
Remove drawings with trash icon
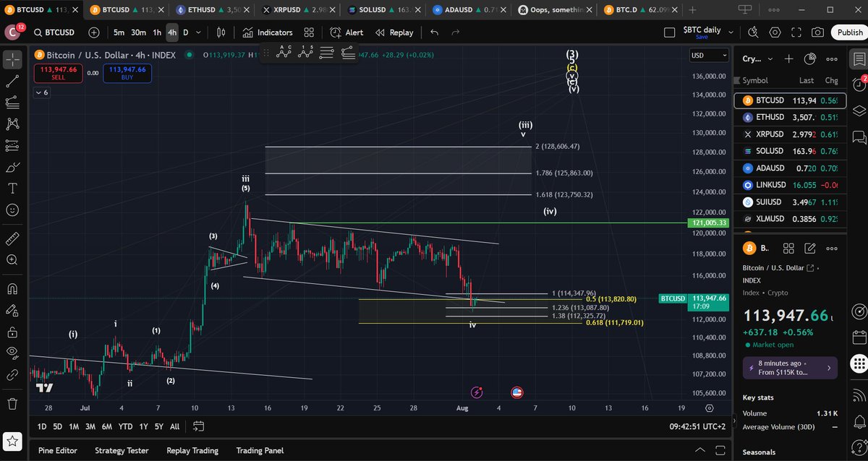[12, 403]
